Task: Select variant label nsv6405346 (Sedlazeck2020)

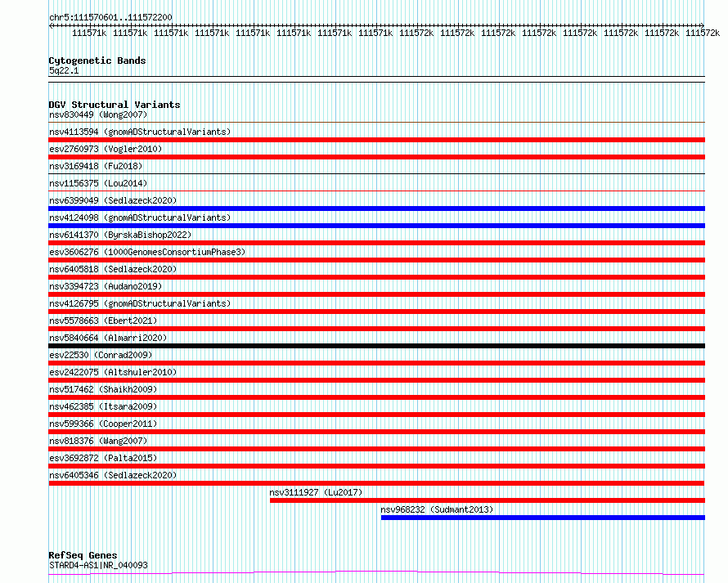Action: [x=113, y=475]
